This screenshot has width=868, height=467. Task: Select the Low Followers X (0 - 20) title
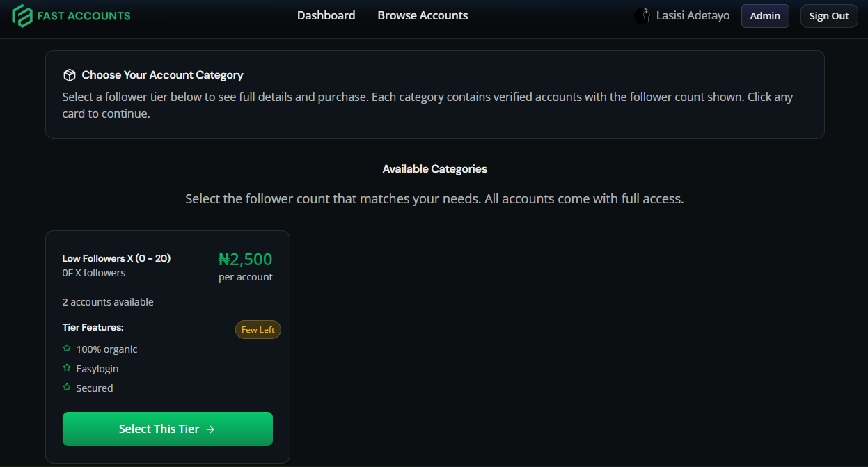pyautogui.click(x=116, y=258)
